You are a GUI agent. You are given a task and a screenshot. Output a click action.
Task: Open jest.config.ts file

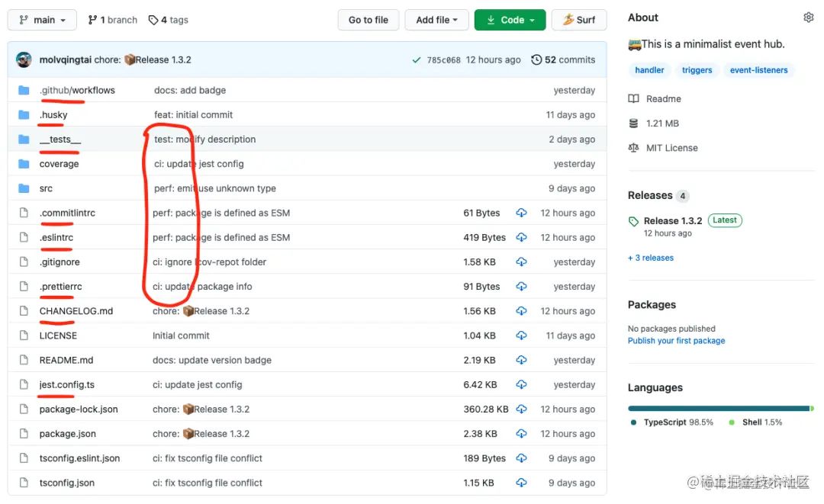(x=66, y=385)
